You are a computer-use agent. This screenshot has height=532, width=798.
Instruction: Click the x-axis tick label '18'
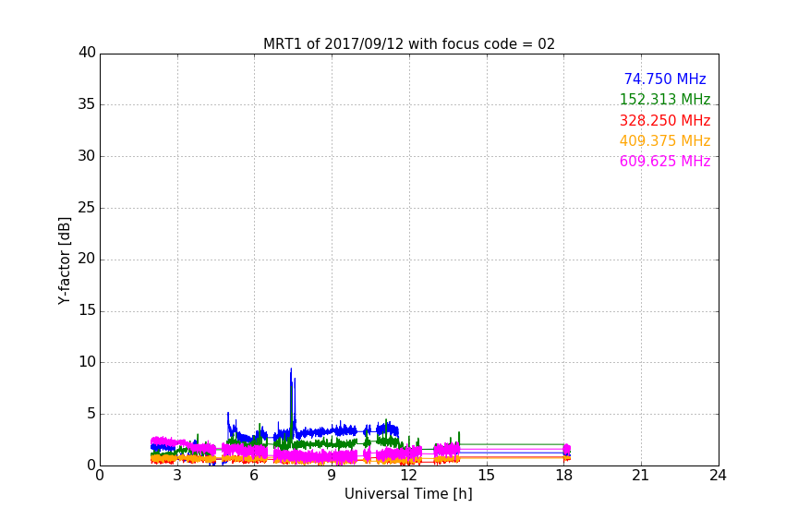564,476
